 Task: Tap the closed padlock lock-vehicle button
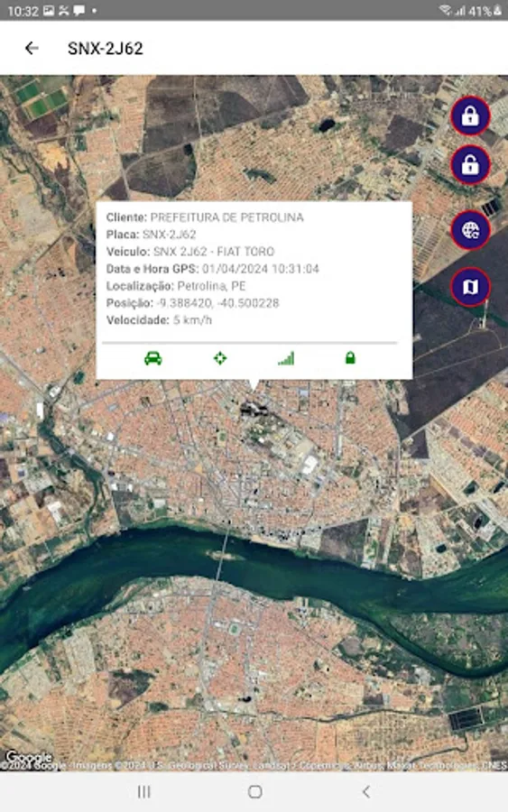[470, 116]
